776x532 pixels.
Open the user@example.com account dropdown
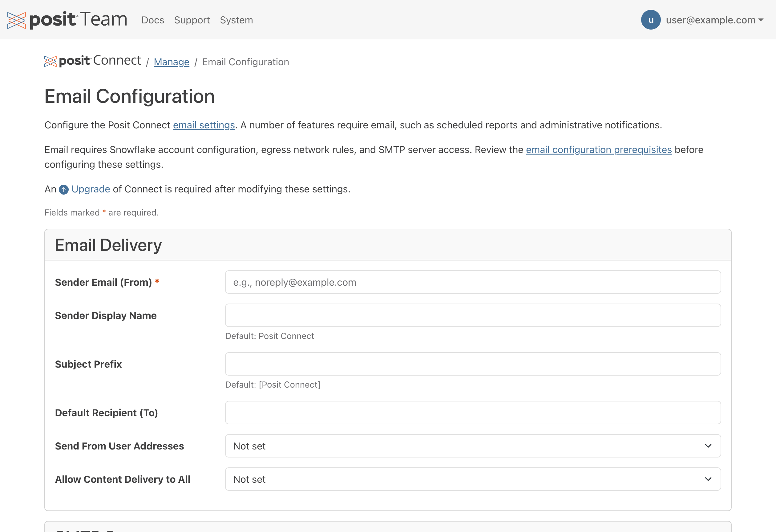[x=714, y=20]
